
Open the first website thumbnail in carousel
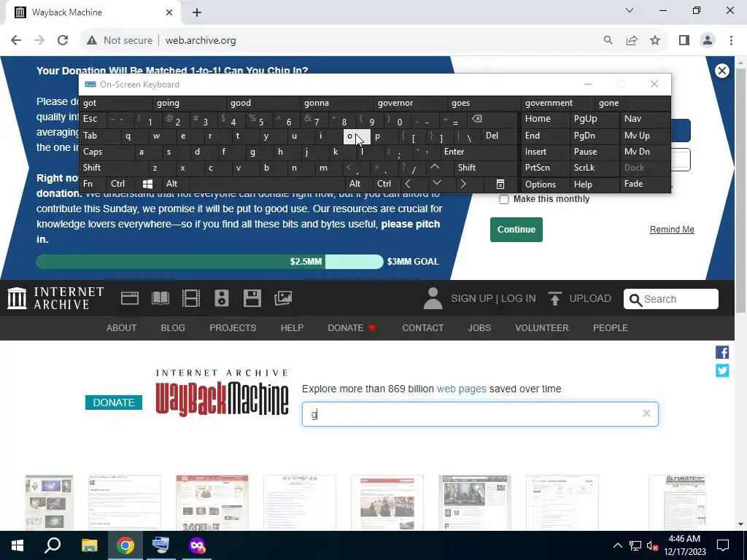49,502
